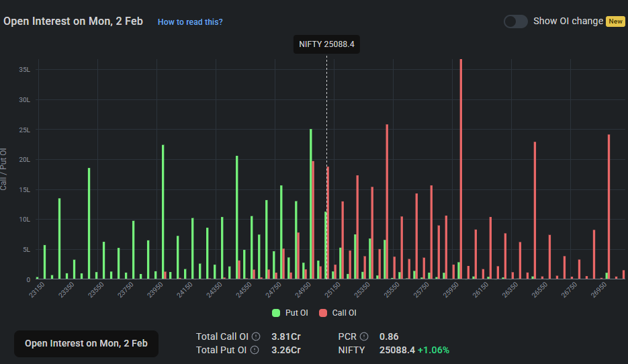Click the info icon beside Total Call OI
The width and height of the screenshot is (628, 364).
256,336
